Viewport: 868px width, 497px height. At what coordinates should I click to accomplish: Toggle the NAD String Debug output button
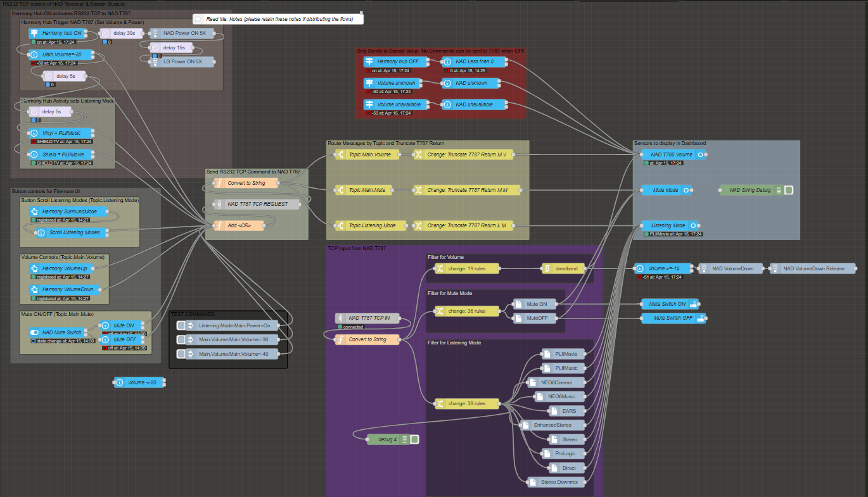coord(789,190)
